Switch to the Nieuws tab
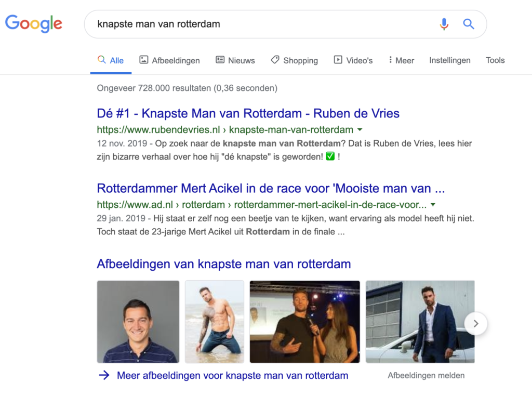This screenshot has width=532, height=395. pyautogui.click(x=235, y=60)
